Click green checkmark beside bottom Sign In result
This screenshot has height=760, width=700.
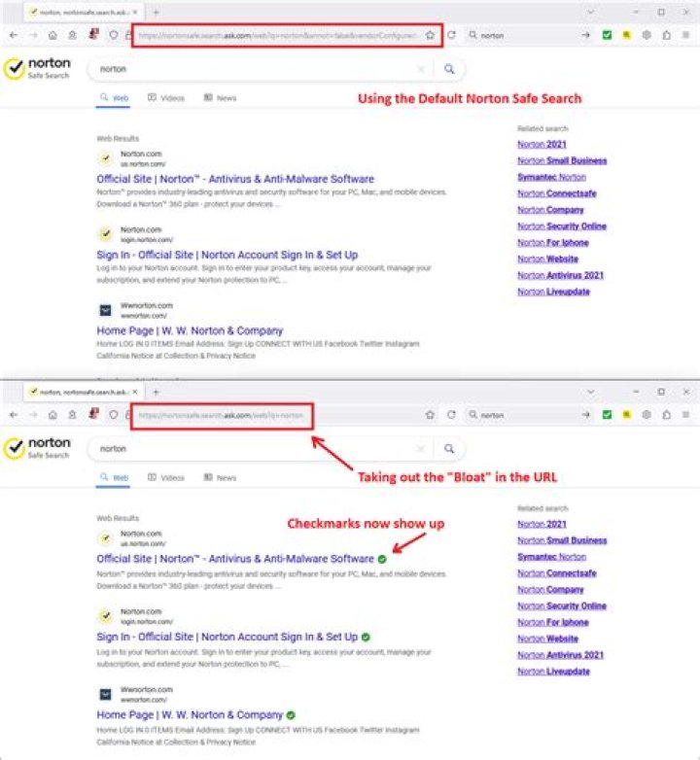click(366, 637)
